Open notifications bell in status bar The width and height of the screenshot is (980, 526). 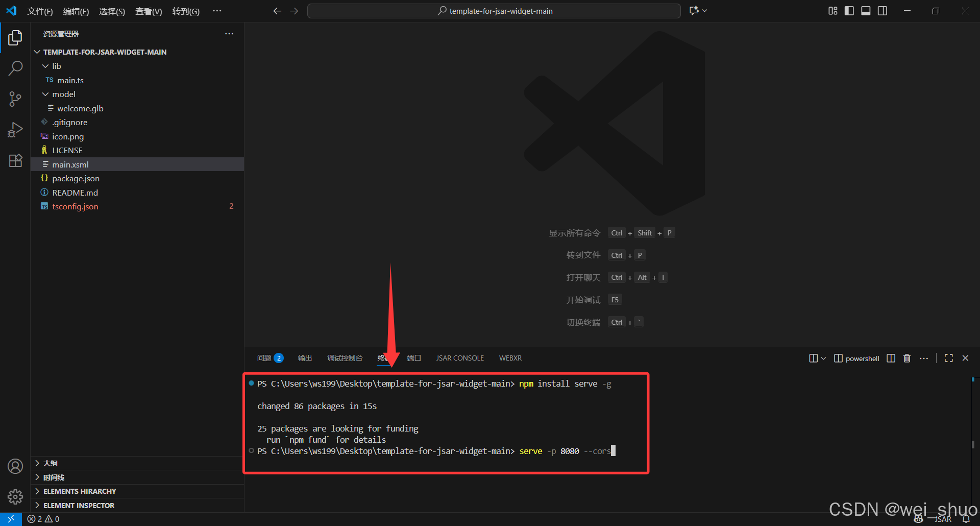[966, 519]
